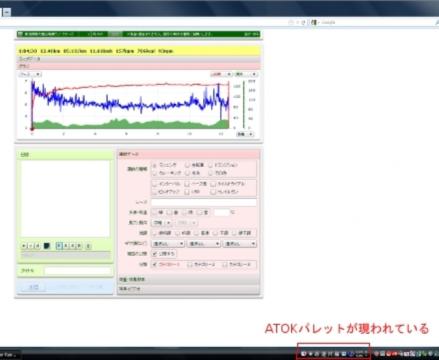Mark condition as 不調
439x360 pixels.
tap(216, 233)
